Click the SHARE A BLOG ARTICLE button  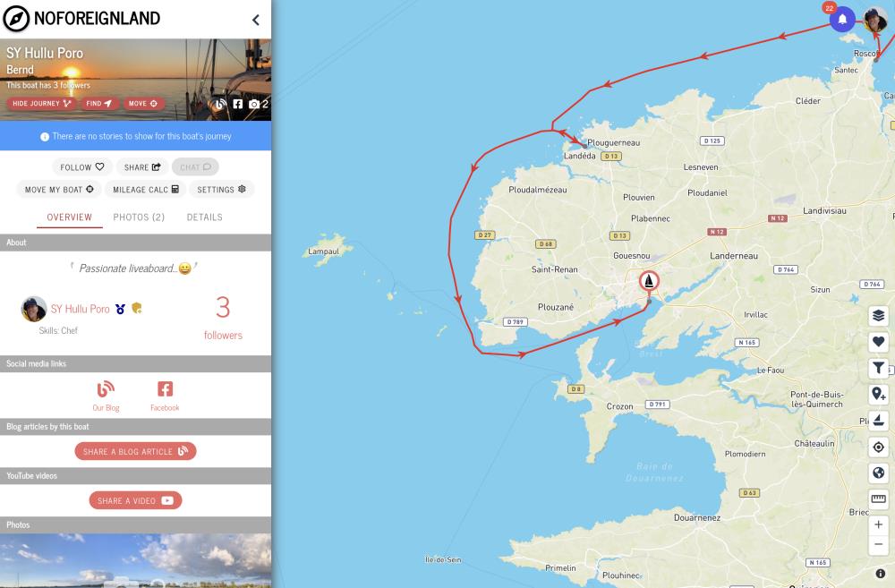pos(135,451)
